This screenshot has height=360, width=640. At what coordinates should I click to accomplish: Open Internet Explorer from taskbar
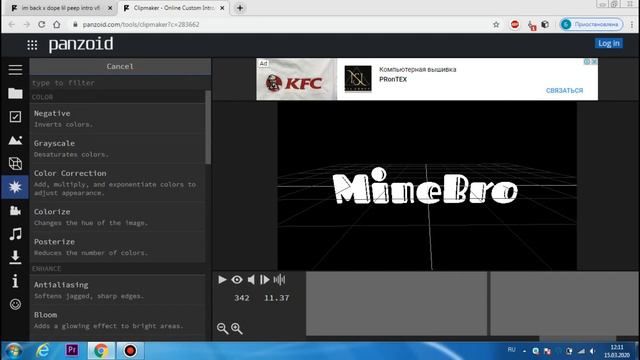42,351
